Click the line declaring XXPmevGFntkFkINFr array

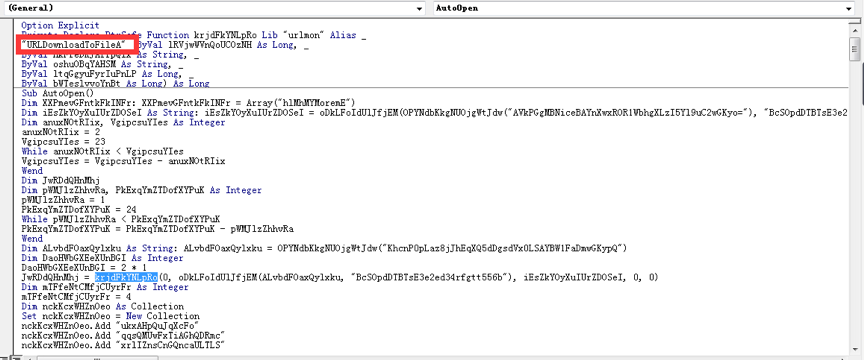(x=189, y=103)
